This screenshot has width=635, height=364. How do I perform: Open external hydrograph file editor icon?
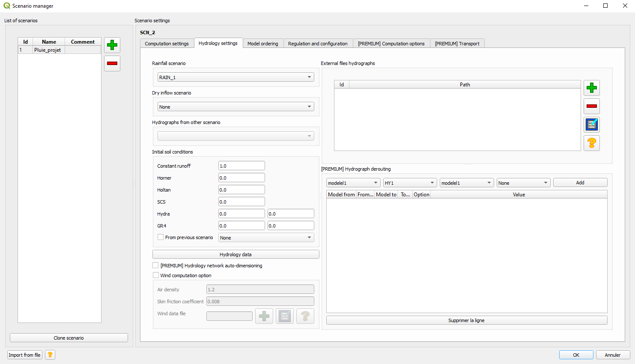592,124
